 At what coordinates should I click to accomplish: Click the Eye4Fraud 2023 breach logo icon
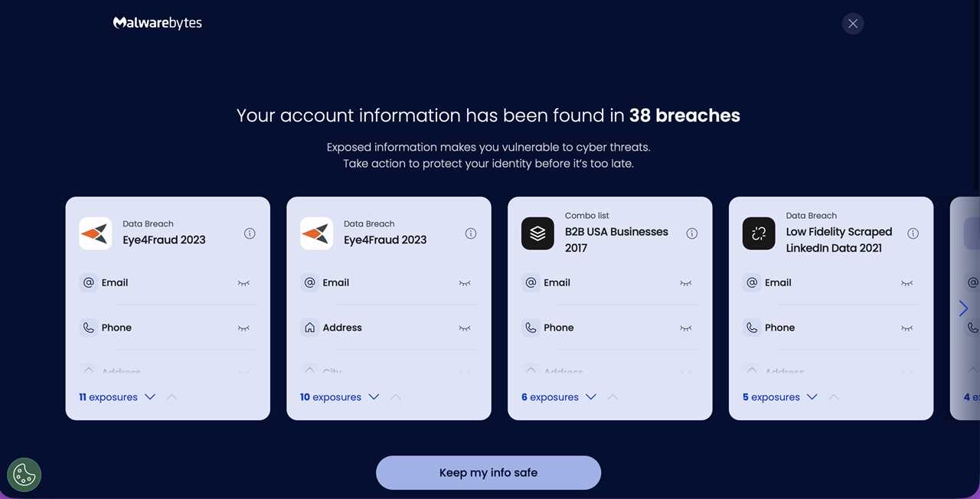(x=95, y=233)
